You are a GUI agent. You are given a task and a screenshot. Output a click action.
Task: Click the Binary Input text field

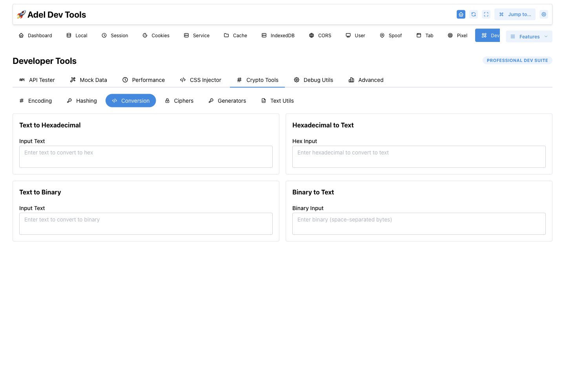click(419, 224)
